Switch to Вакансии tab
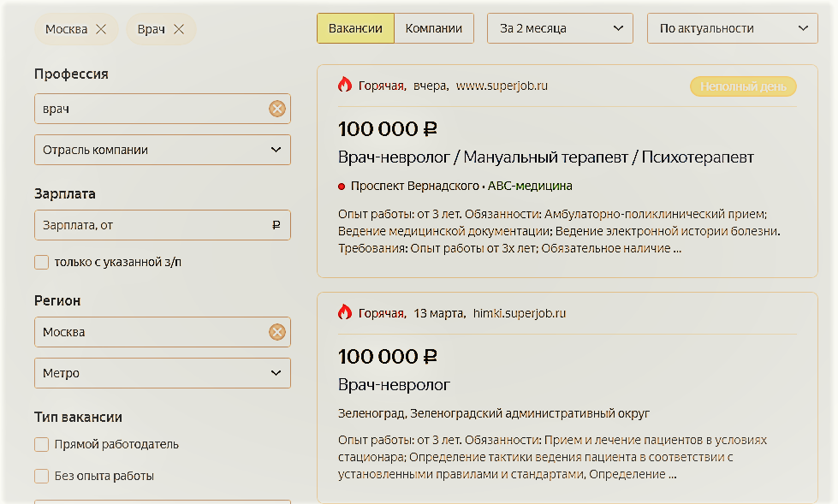This screenshot has width=838, height=504. click(x=355, y=28)
